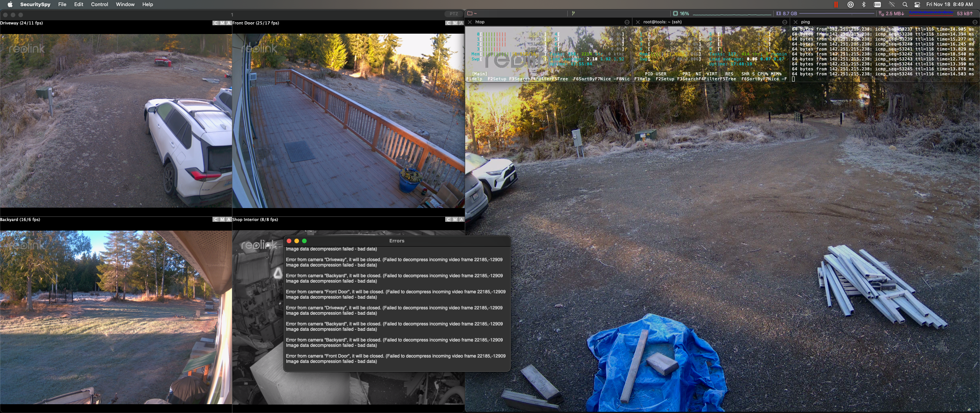Click the Errors window title bar

pos(397,241)
